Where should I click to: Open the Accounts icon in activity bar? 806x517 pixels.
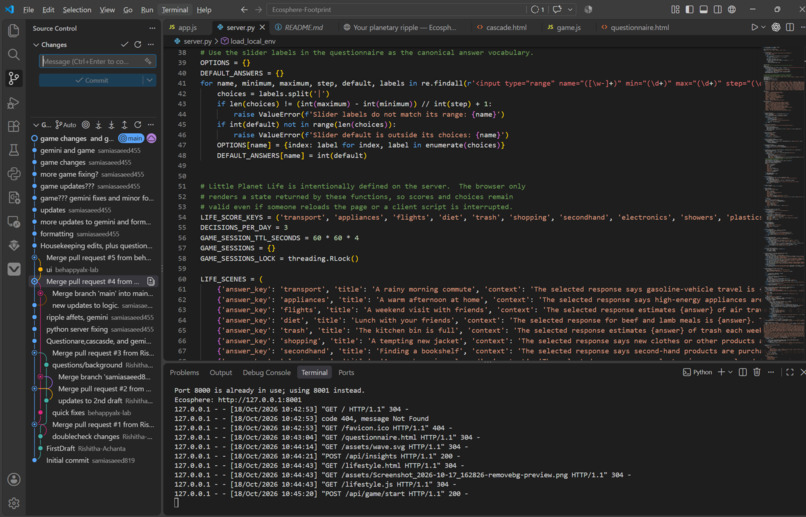(x=14, y=479)
